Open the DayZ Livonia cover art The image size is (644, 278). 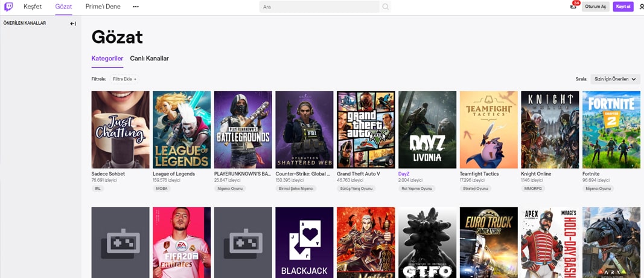click(x=427, y=129)
